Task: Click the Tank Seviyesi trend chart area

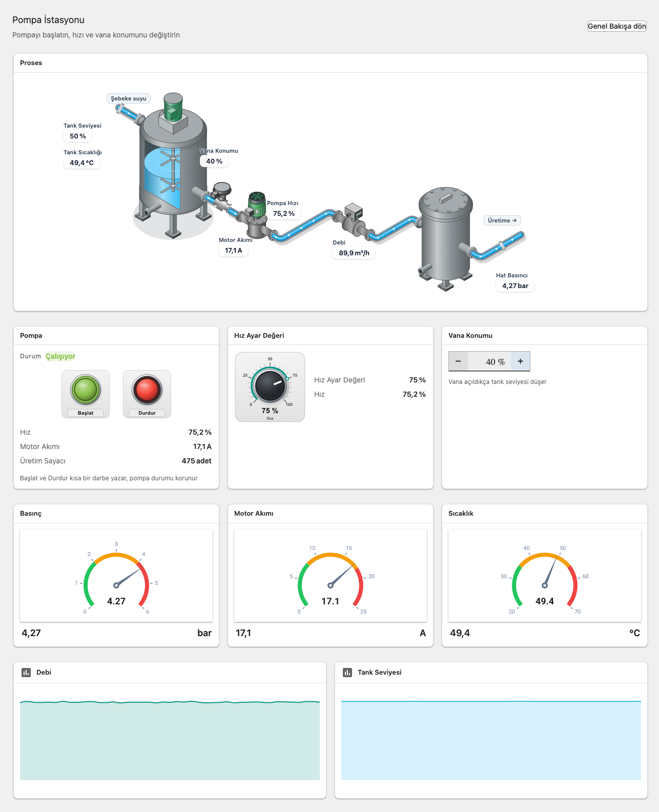Action: pos(491,740)
